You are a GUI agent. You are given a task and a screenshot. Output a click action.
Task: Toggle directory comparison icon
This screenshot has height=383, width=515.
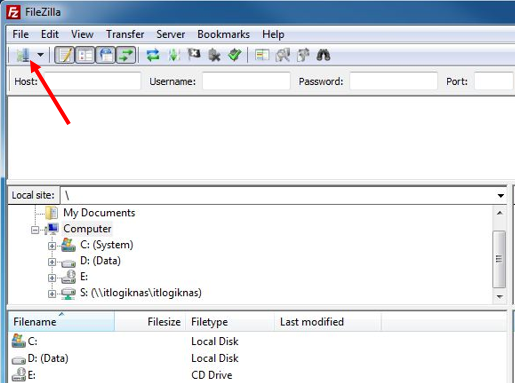pyautogui.click(x=283, y=55)
